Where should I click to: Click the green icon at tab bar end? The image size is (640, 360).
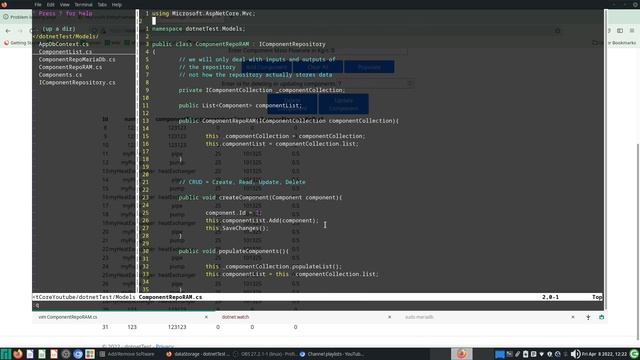(601, 317)
